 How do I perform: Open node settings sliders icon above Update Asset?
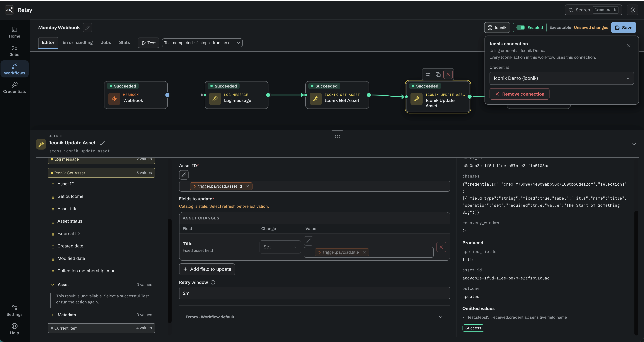click(428, 74)
